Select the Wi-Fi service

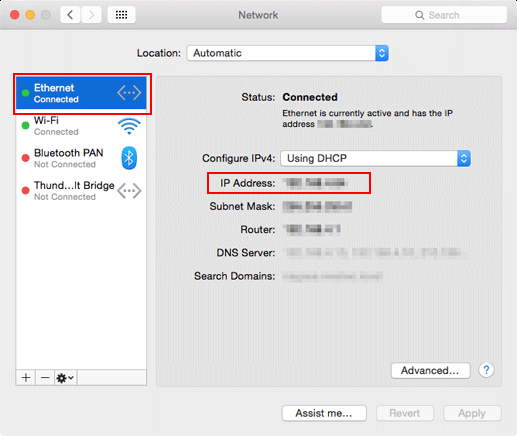81,126
